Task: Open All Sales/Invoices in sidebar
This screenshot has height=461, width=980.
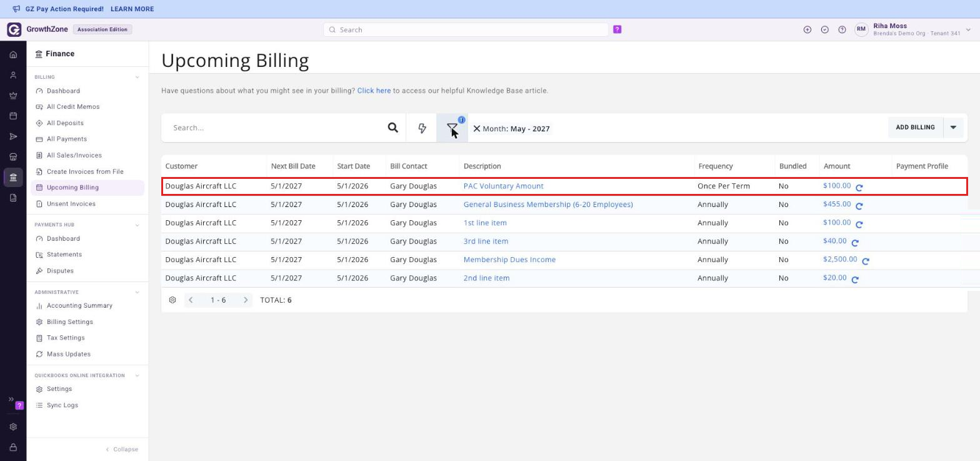Action: tap(74, 155)
